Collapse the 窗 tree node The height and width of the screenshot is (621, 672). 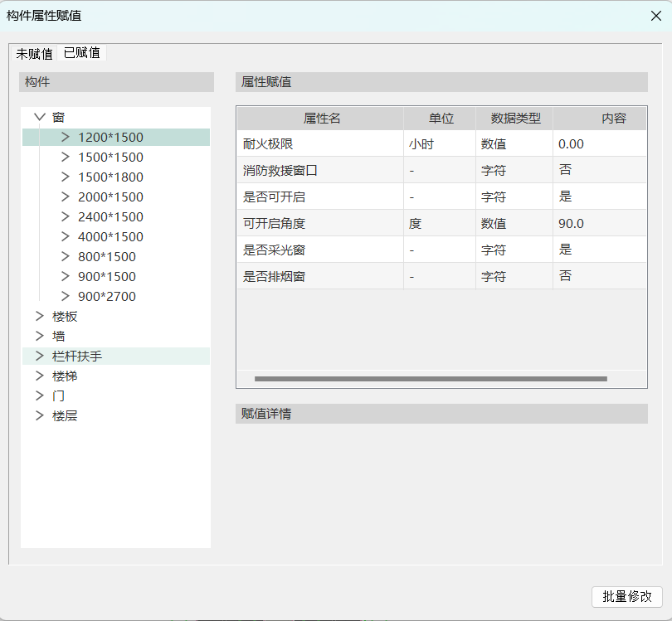click(x=39, y=118)
